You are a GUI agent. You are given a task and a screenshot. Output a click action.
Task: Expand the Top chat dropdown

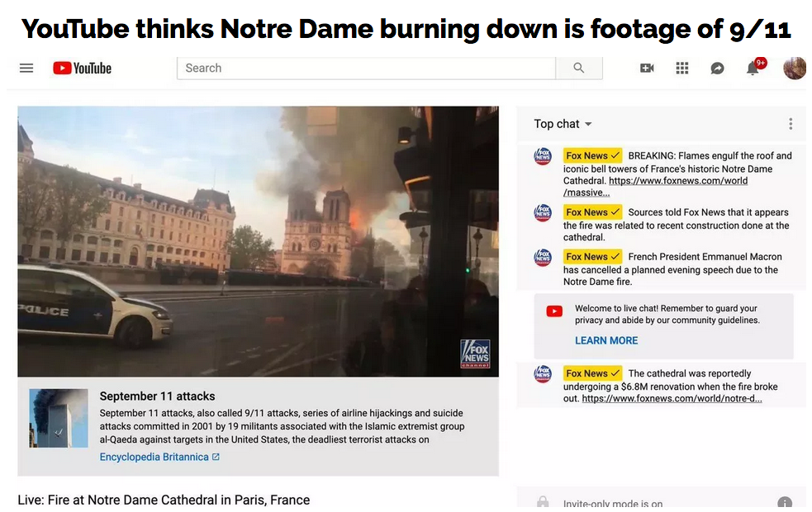coord(563,124)
